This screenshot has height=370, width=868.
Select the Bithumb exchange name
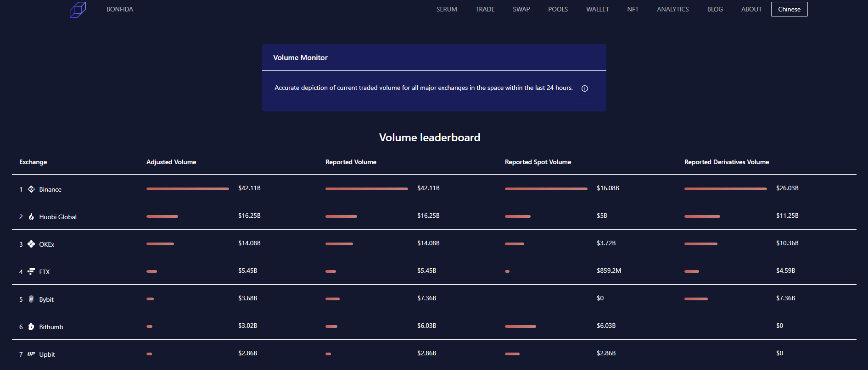click(51, 327)
